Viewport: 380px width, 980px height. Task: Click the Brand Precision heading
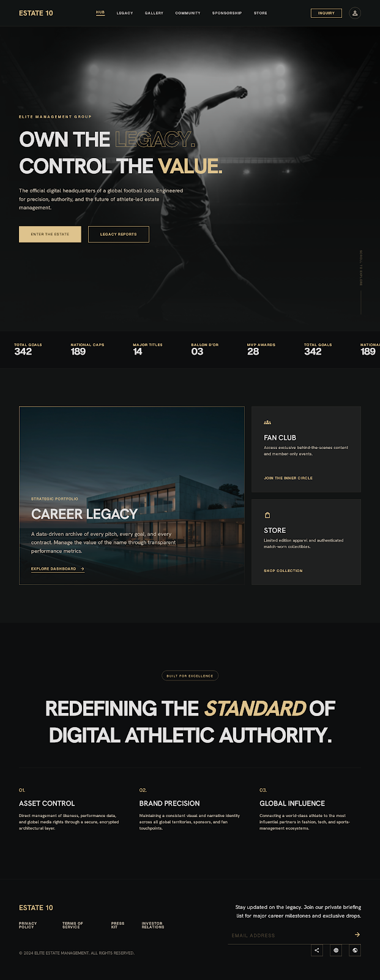(170, 803)
